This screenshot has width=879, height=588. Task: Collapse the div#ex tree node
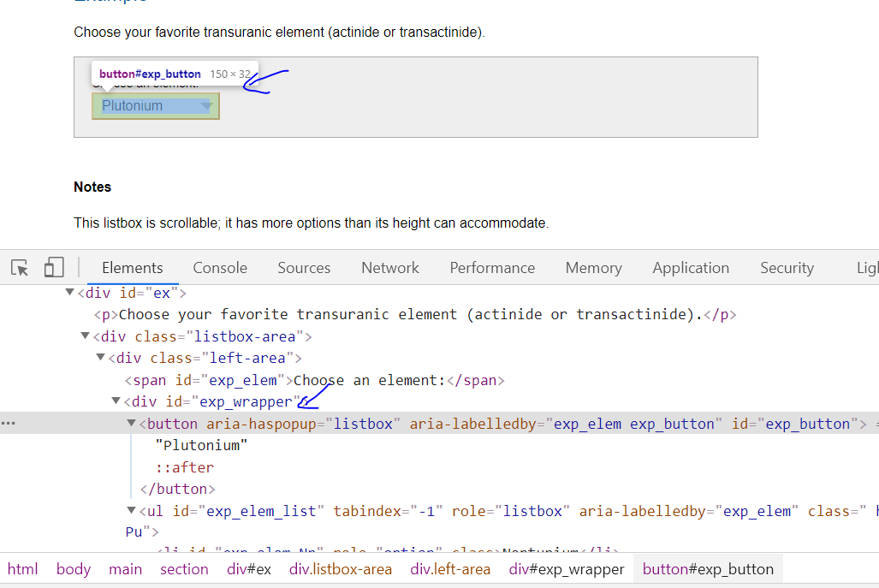(x=69, y=292)
